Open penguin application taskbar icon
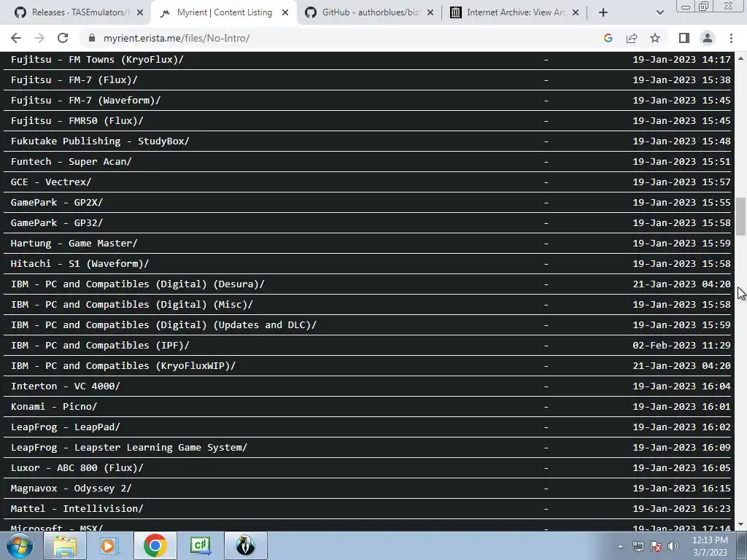747x560 pixels. coord(245,545)
